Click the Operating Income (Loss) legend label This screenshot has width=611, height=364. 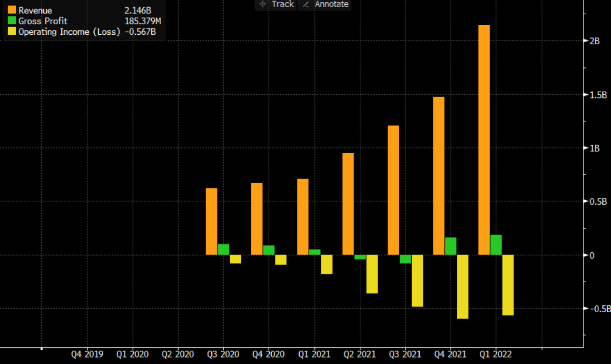coord(69,32)
